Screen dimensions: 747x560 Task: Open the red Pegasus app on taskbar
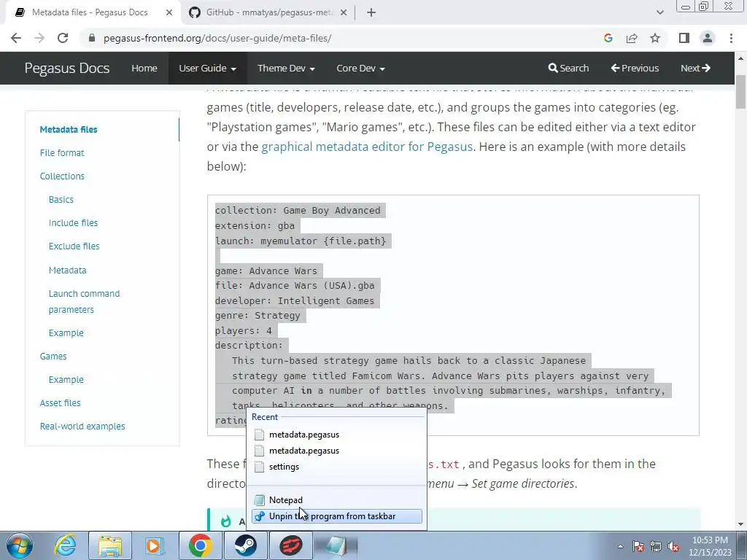click(x=290, y=545)
